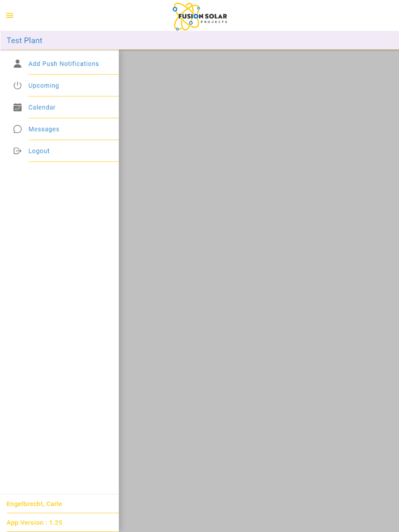Click the speech bubble Messages icon
This screenshot has height=532, width=399.
(x=18, y=129)
